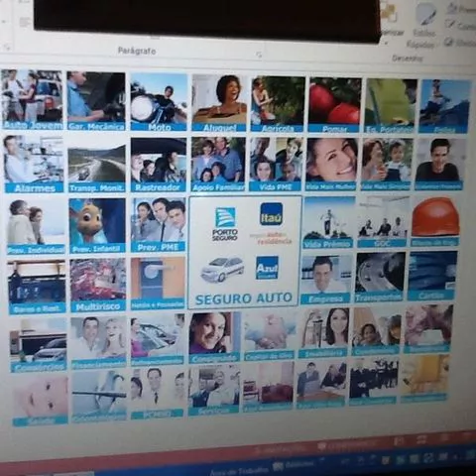
Task: Select the Empresa thumbnail
Action: pyautogui.click(x=325, y=280)
